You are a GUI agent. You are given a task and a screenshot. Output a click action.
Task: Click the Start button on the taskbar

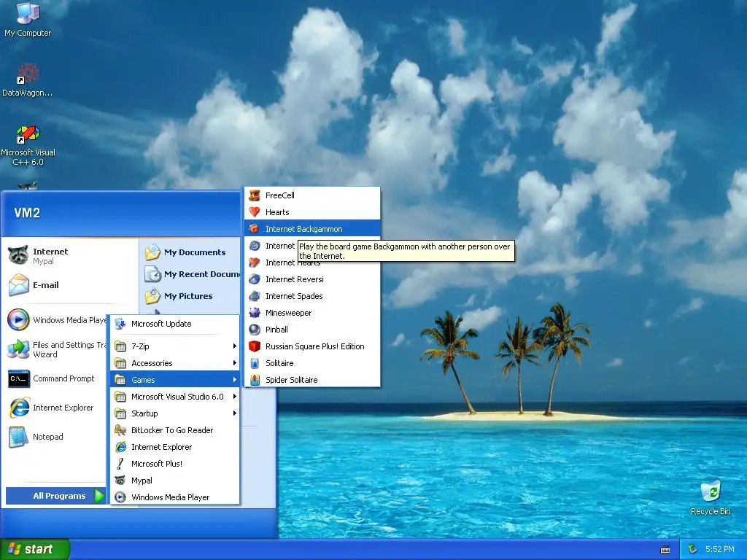click(34, 549)
